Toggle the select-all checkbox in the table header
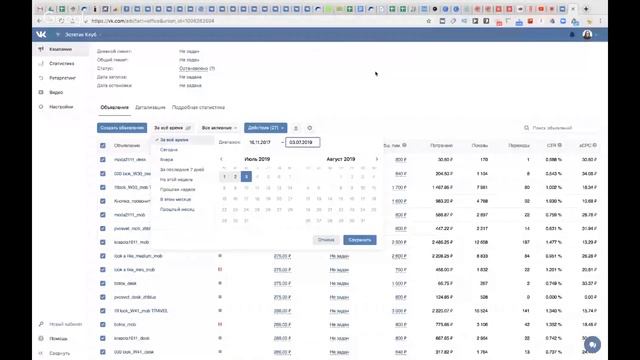The height and width of the screenshot is (360, 640). [103, 146]
